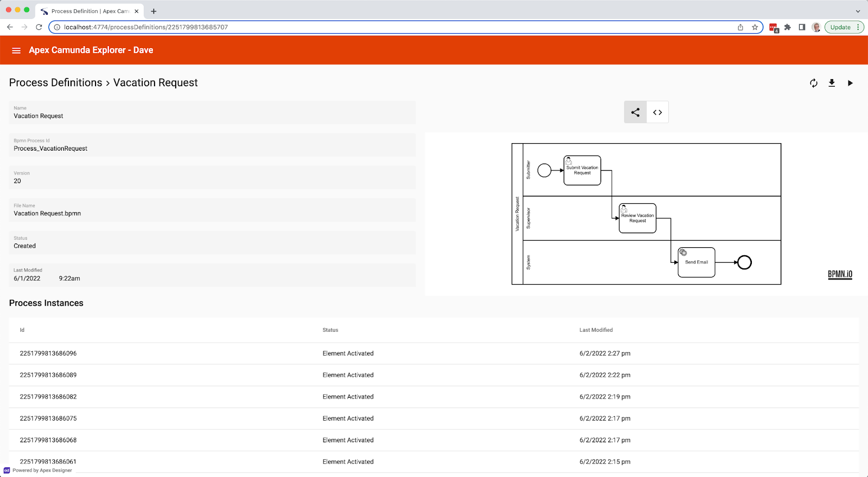Click the browser forward arrow
Viewport: 868px width, 477px height.
point(24,27)
